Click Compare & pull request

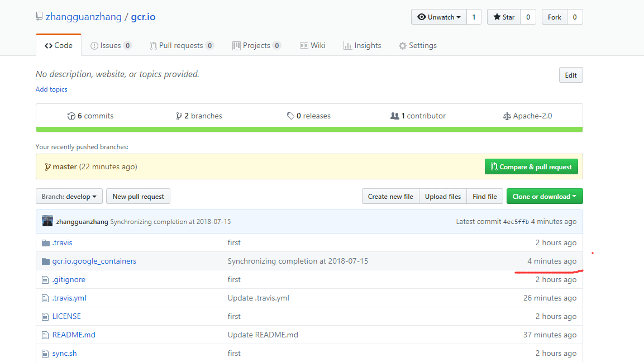pos(531,166)
